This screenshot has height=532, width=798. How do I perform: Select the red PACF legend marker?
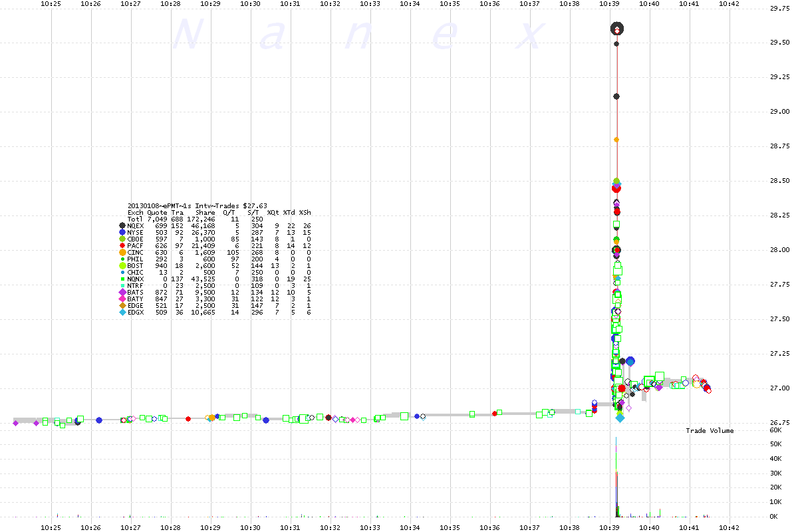[x=122, y=245]
